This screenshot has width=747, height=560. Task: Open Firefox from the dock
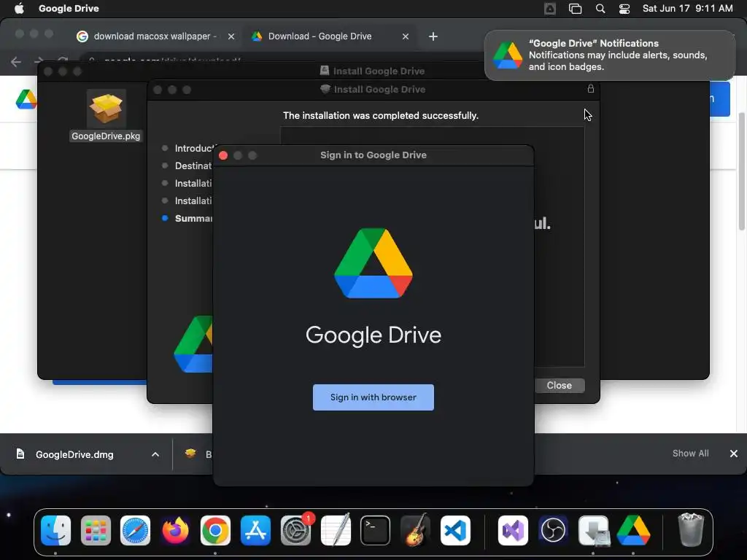click(x=175, y=530)
